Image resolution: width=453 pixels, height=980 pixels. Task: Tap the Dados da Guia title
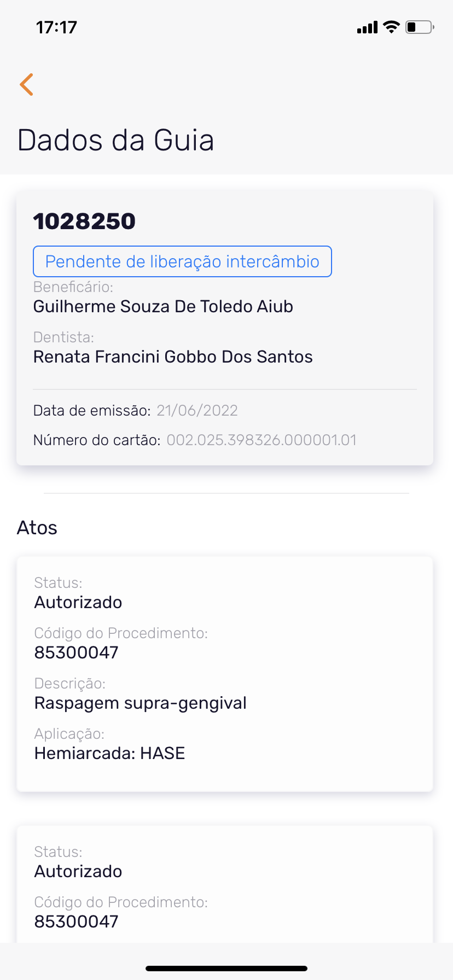[x=115, y=140]
